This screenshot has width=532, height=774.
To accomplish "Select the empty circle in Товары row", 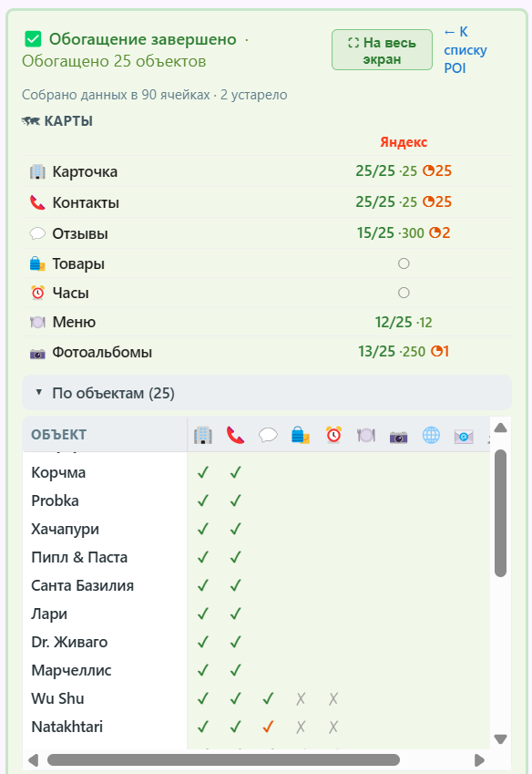I will click(x=404, y=263).
